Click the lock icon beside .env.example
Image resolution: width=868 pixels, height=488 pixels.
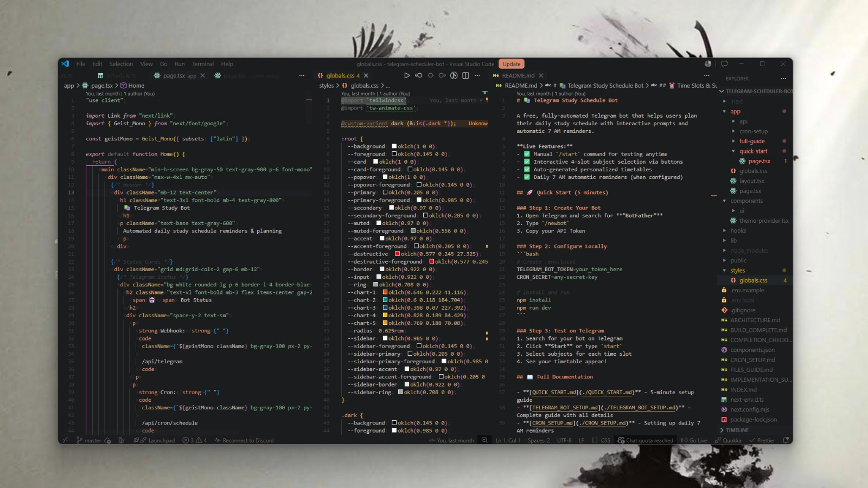click(x=724, y=290)
